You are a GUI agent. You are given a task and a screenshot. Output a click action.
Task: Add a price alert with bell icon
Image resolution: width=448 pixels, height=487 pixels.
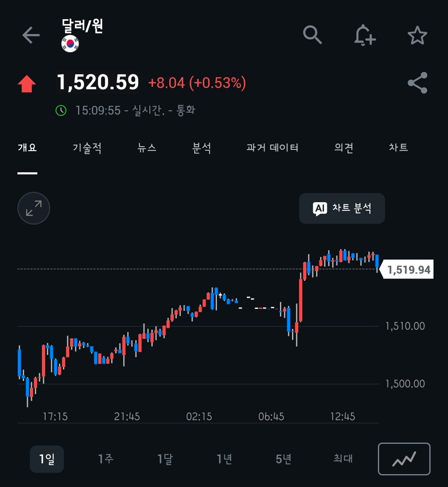[365, 35]
